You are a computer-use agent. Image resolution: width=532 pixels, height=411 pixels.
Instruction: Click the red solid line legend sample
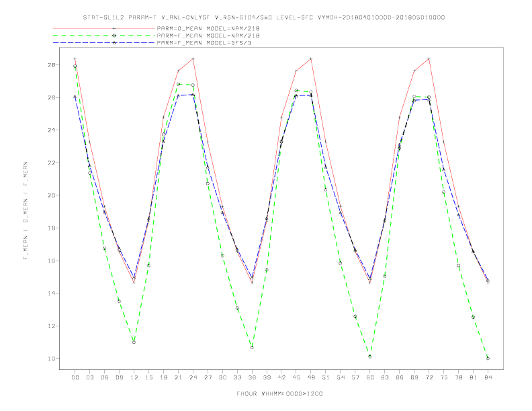104,28
